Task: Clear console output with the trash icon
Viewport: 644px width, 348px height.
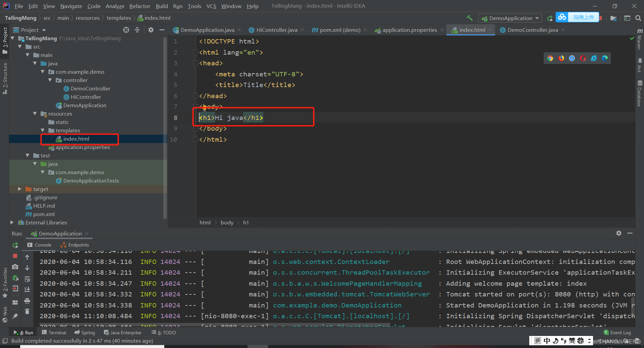Action: [x=27, y=311]
